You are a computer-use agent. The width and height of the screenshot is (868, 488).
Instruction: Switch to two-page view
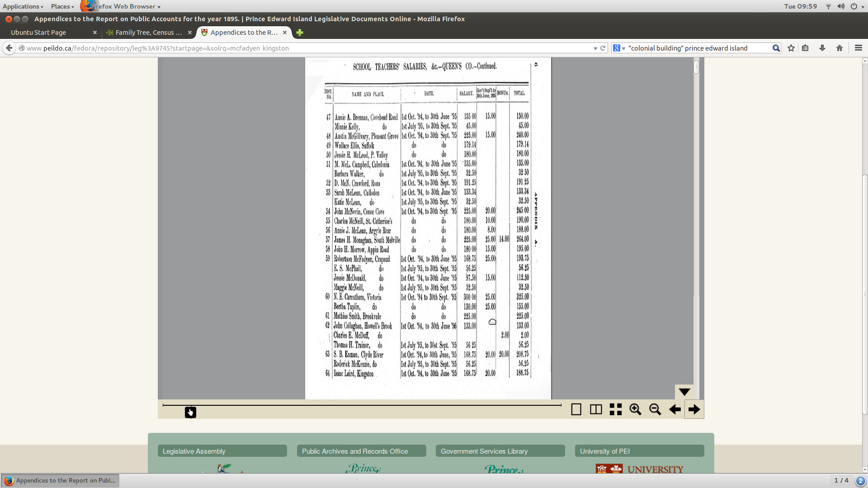click(596, 409)
